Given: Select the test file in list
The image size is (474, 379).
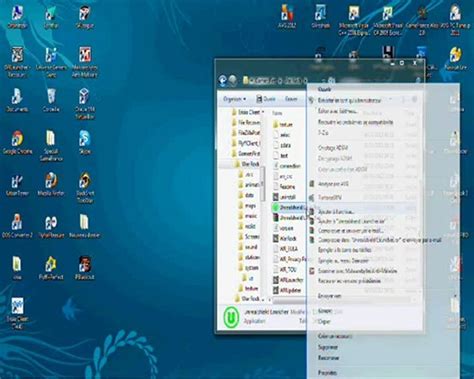Looking at the screenshot, I should pyautogui.click(x=281, y=155).
